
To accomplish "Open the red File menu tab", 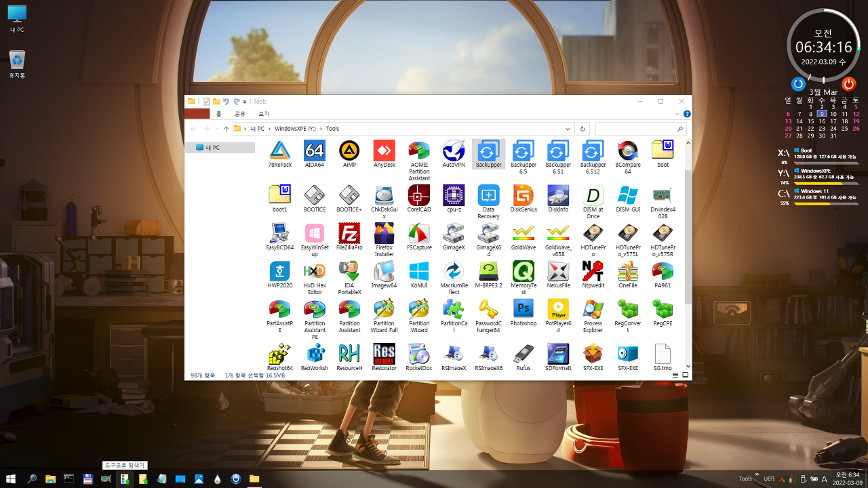I will (x=197, y=114).
